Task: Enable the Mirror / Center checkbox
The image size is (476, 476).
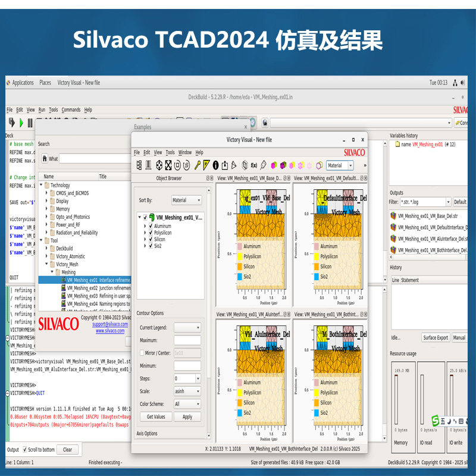Action: tap(142, 353)
